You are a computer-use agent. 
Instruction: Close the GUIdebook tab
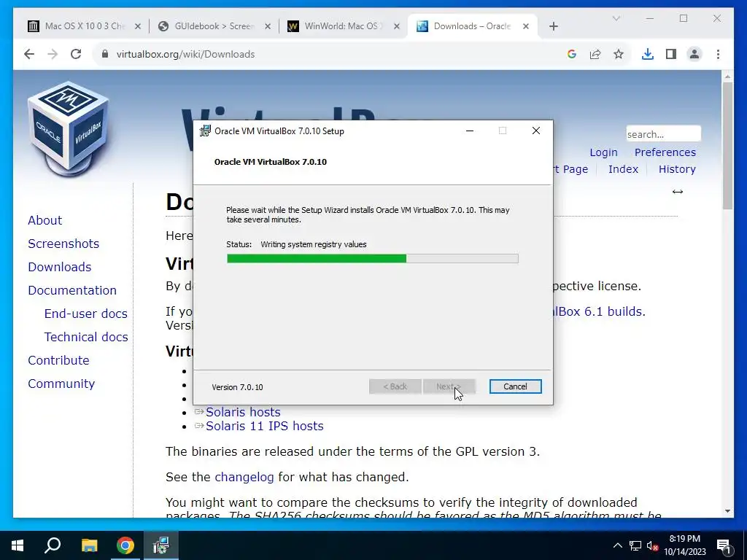pos(268,26)
